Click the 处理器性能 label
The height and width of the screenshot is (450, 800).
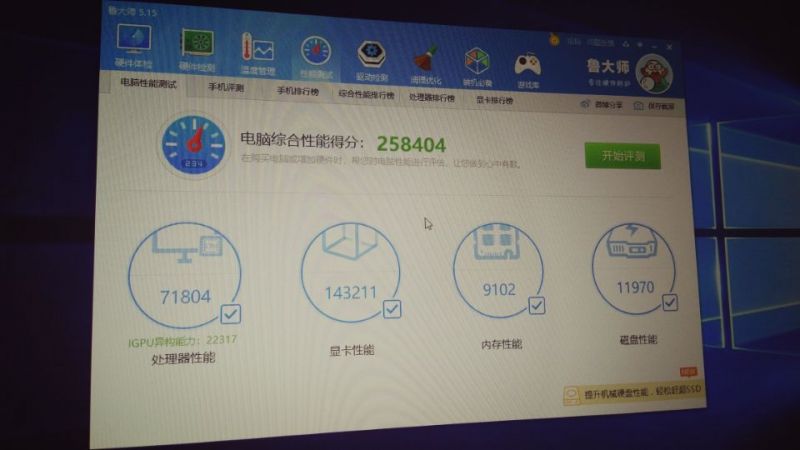pyautogui.click(x=183, y=358)
